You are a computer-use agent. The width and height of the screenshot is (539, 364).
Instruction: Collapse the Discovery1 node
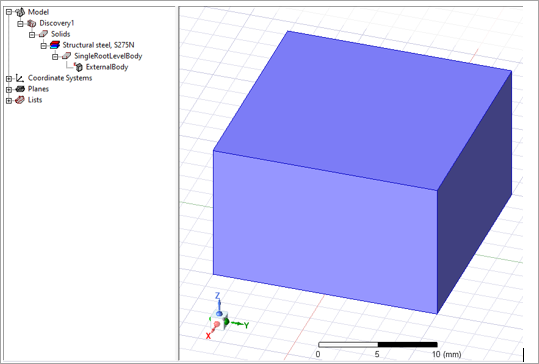[20, 23]
